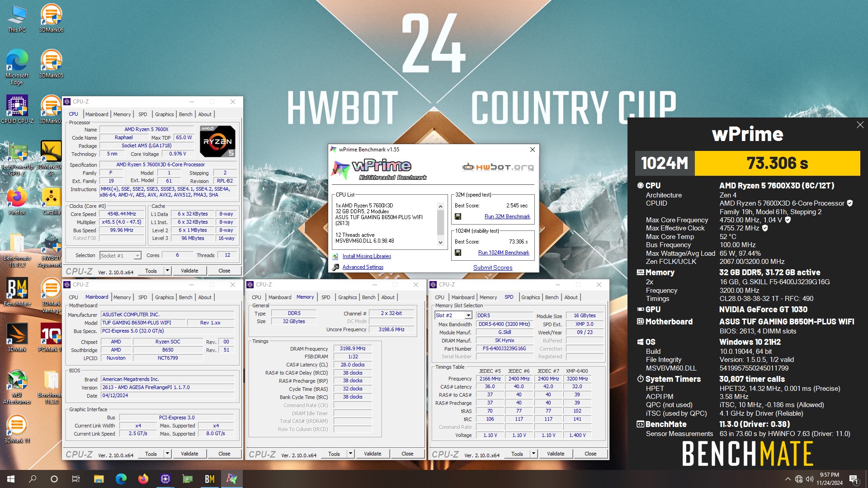Expand Tools dropdown arrow in CPU-Z Mainboard window
Screen dimensions: 868x488
pyautogui.click(x=167, y=454)
